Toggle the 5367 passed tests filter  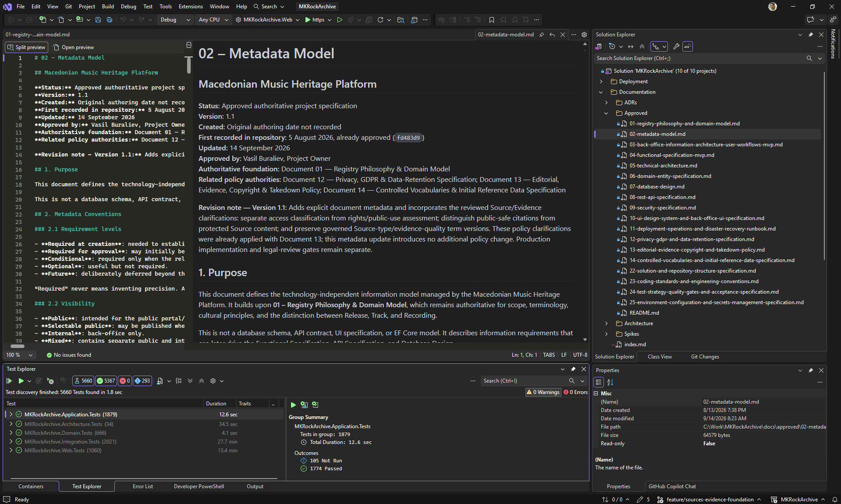(106, 381)
